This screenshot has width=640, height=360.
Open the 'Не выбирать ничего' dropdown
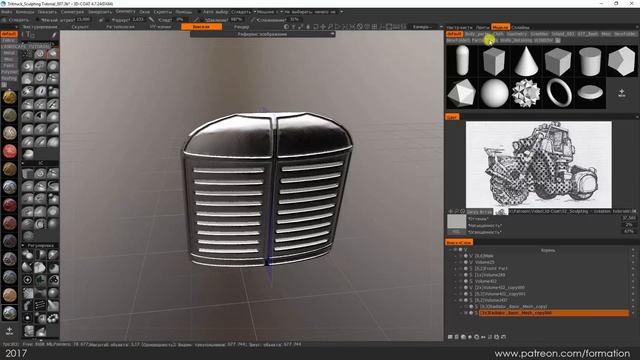[314, 12]
